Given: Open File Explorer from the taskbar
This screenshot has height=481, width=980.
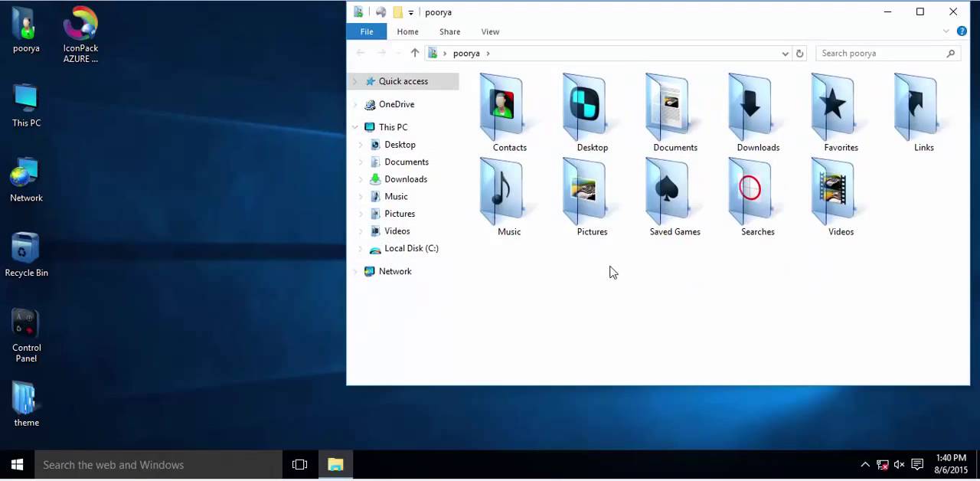Looking at the screenshot, I should [335, 465].
